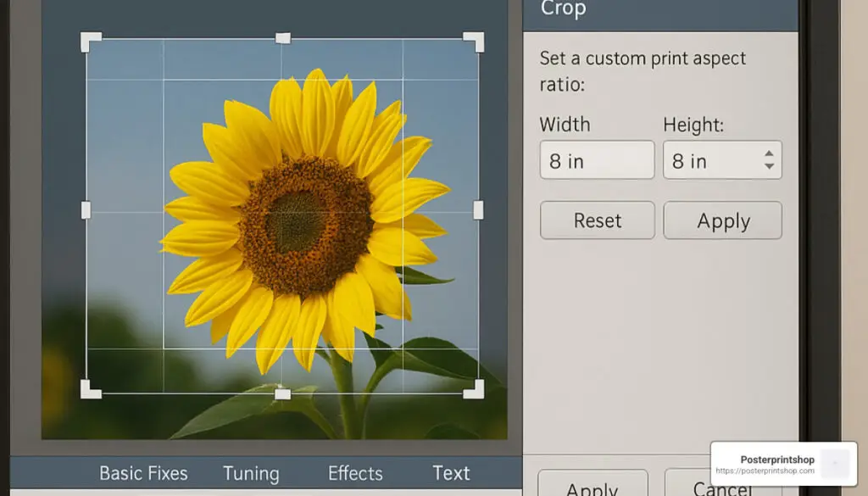Click the top-middle crop edge handle
868x496 pixels.
(283, 38)
